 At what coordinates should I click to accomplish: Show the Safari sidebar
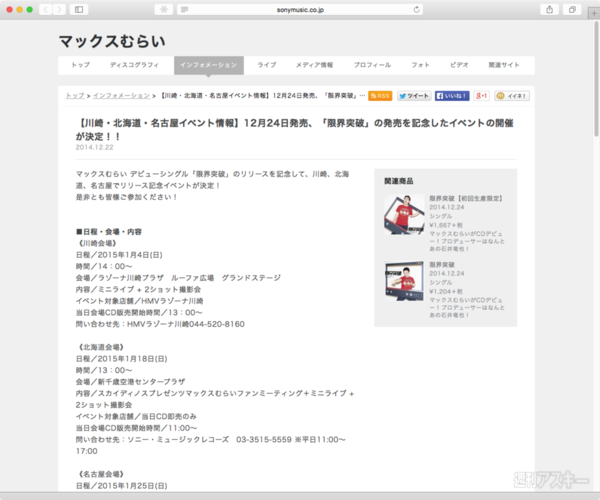(x=79, y=10)
